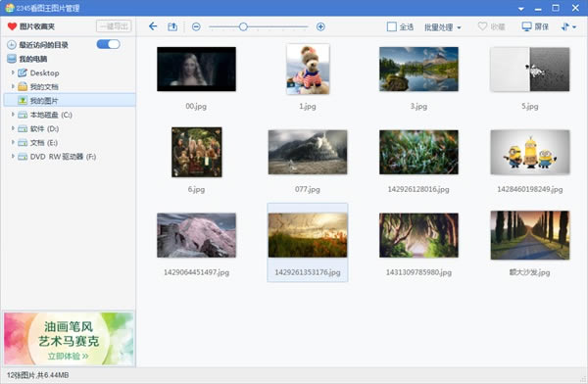Select the minions thumbnail 1428460198249.jpg
This screenshot has height=384, width=588.
[530, 152]
